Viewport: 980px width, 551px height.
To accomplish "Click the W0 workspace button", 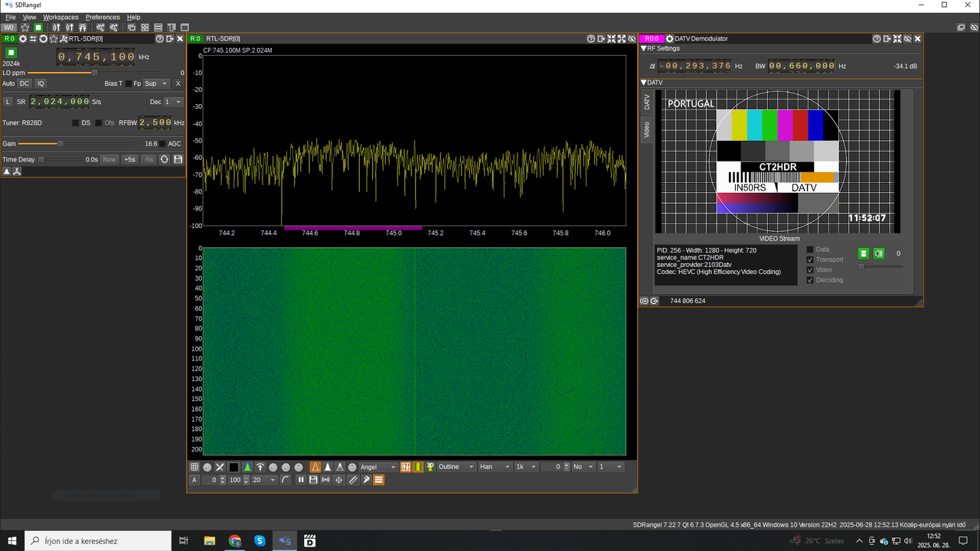I will coord(8,28).
